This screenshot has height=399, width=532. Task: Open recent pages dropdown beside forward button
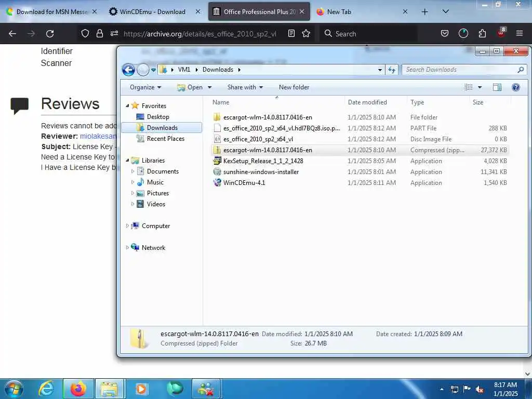click(x=153, y=70)
